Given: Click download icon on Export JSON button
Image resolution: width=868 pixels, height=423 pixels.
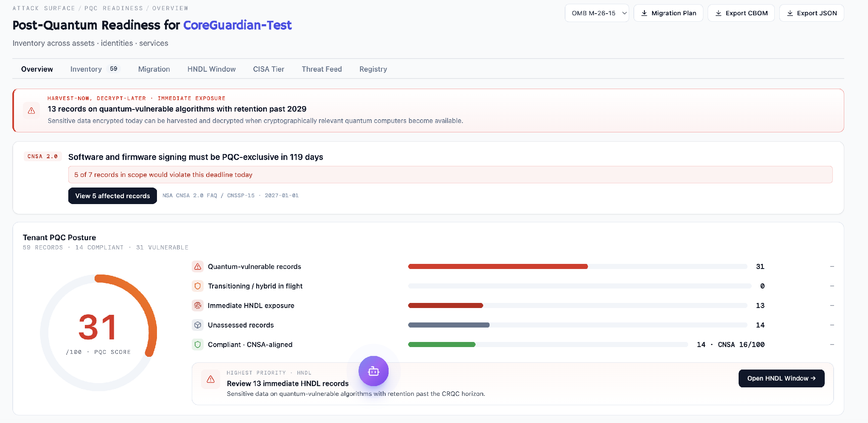Looking at the screenshot, I should [790, 13].
